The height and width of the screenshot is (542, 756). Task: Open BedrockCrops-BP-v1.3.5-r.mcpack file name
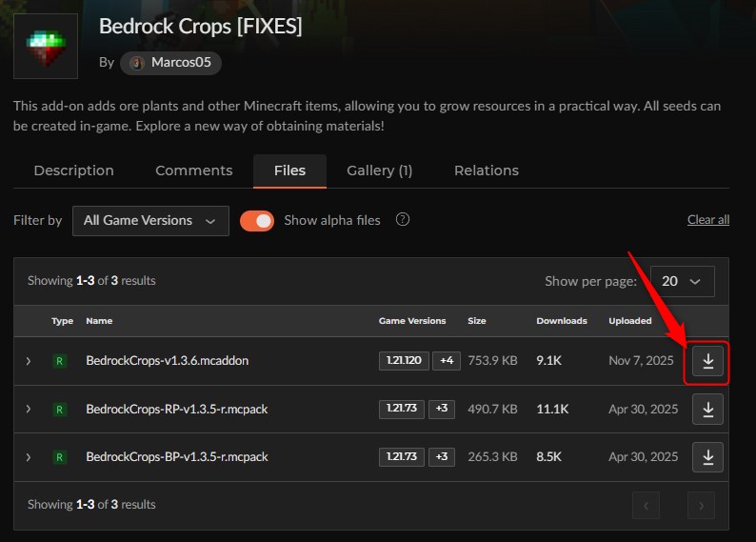[x=177, y=457]
